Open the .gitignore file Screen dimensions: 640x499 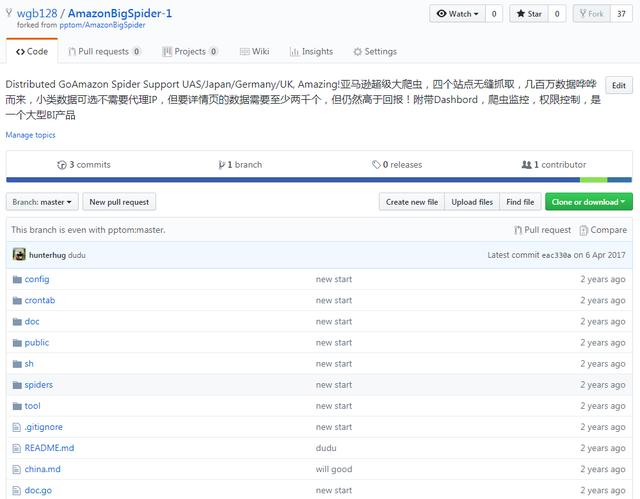pyautogui.click(x=44, y=427)
